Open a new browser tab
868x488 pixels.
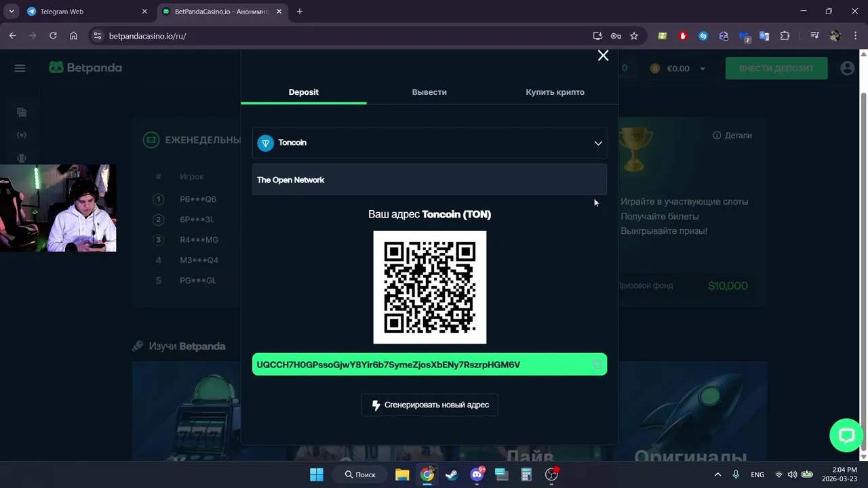pyautogui.click(x=300, y=12)
